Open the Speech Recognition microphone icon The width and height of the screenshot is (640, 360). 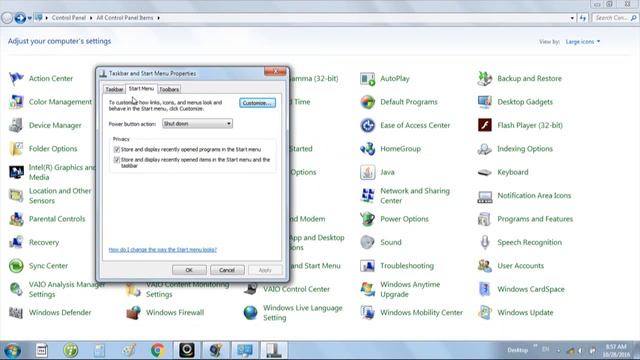(x=484, y=242)
